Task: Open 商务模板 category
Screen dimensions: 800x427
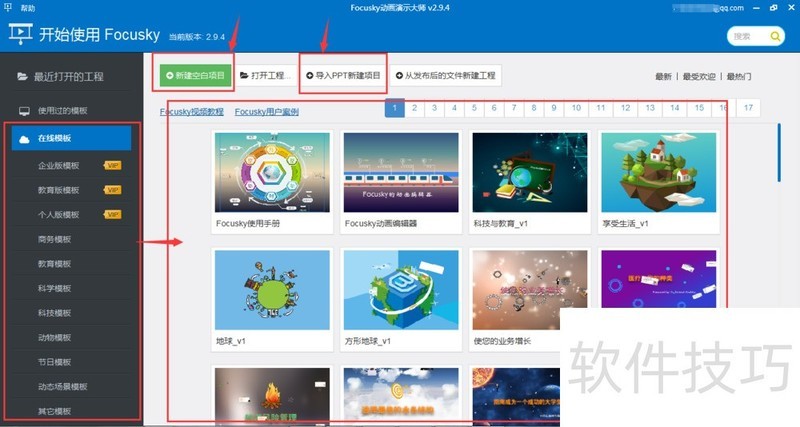Action: coord(55,239)
